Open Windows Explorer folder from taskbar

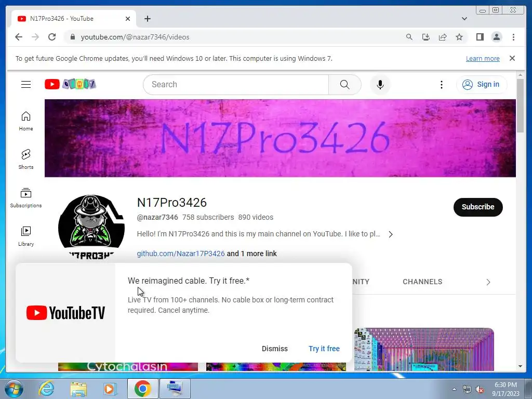click(x=78, y=389)
